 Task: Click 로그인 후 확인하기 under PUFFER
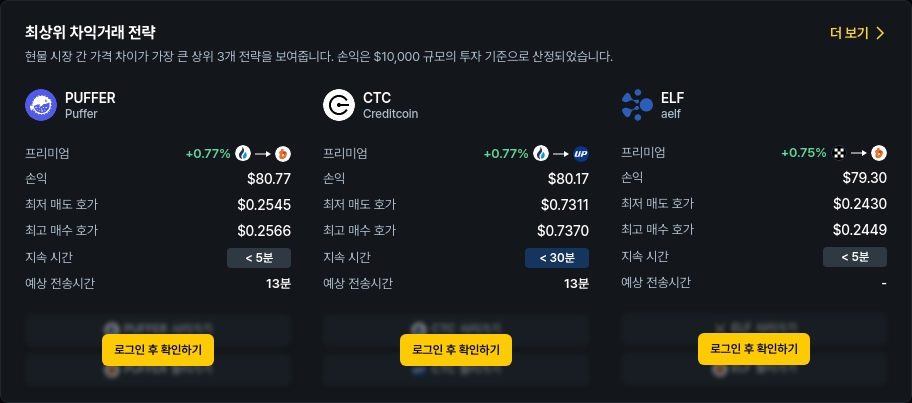coord(158,350)
